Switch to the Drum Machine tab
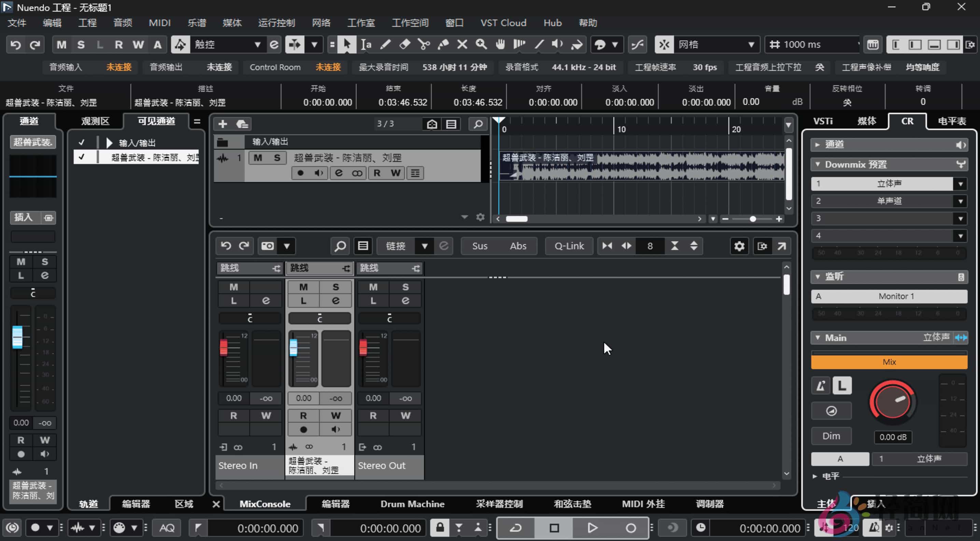 coord(412,504)
